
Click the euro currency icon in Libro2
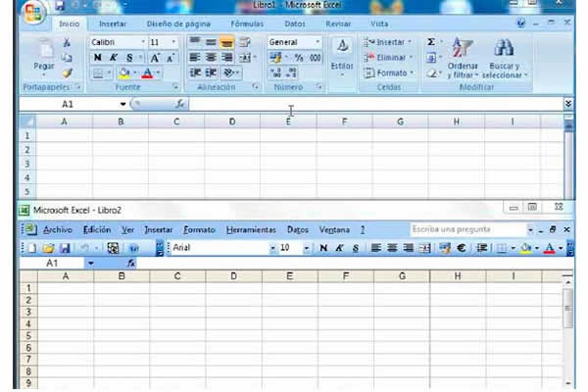(x=463, y=249)
